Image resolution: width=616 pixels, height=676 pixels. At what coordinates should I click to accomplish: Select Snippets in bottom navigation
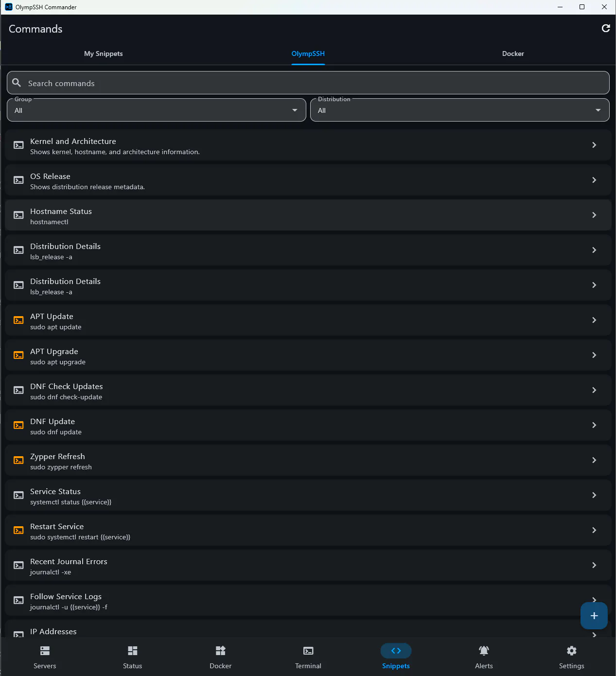pos(396,657)
